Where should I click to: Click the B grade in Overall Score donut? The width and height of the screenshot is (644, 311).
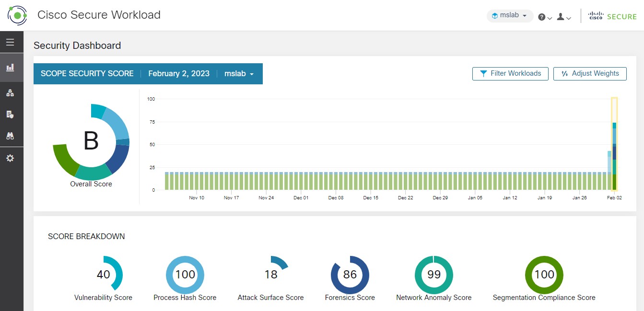tap(91, 141)
